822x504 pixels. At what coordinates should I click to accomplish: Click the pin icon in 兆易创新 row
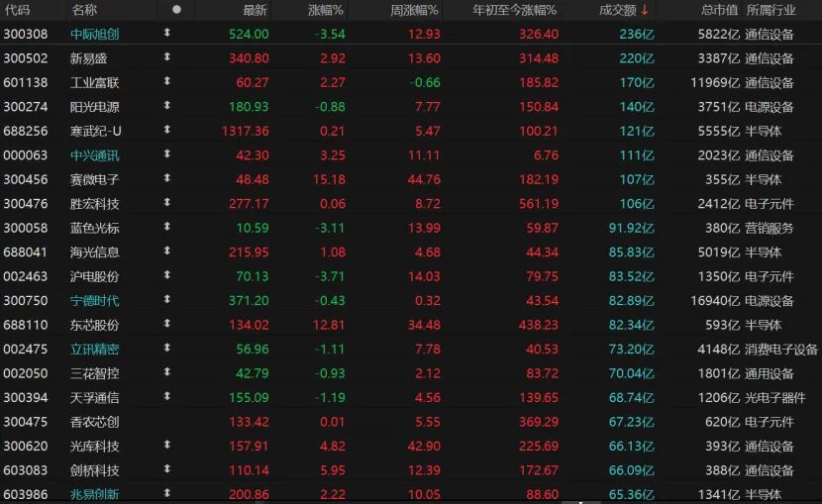[166, 493]
